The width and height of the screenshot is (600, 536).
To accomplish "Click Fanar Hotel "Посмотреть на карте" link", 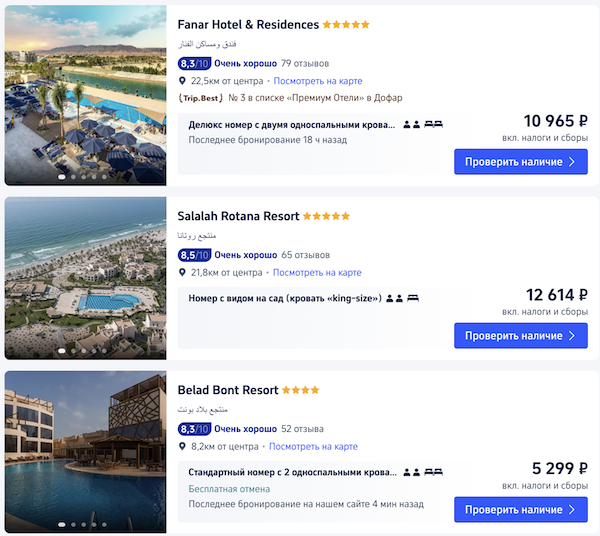I will pos(318,81).
